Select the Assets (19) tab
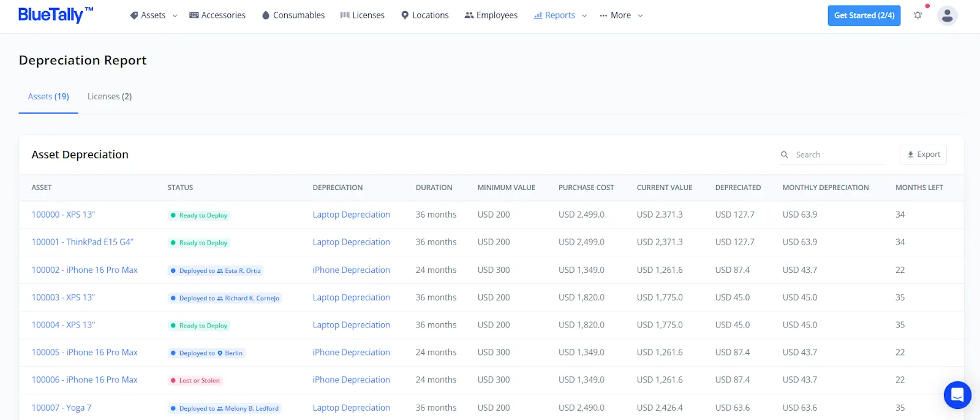980x420 pixels. coord(48,96)
